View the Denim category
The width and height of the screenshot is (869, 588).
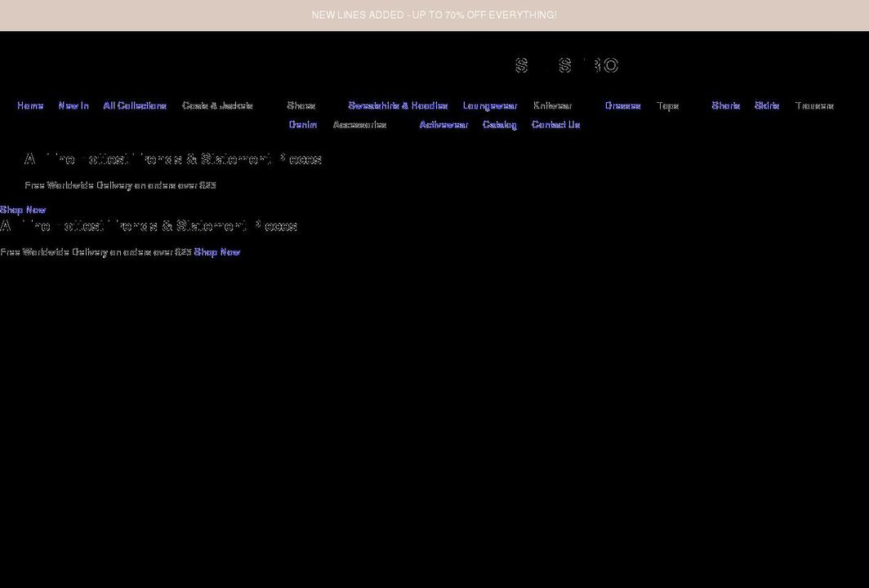(x=302, y=124)
